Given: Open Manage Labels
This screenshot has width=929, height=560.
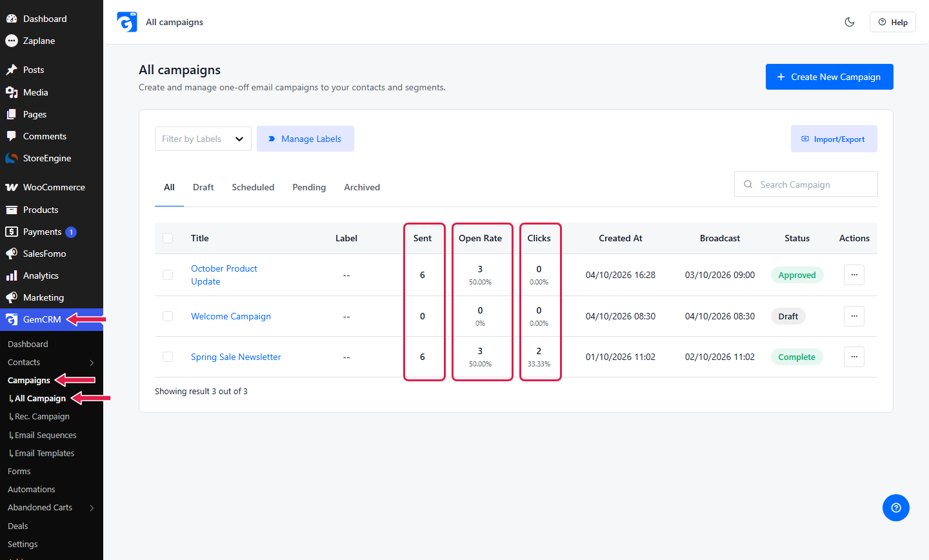Looking at the screenshot, I should click(x=305, y=139).
